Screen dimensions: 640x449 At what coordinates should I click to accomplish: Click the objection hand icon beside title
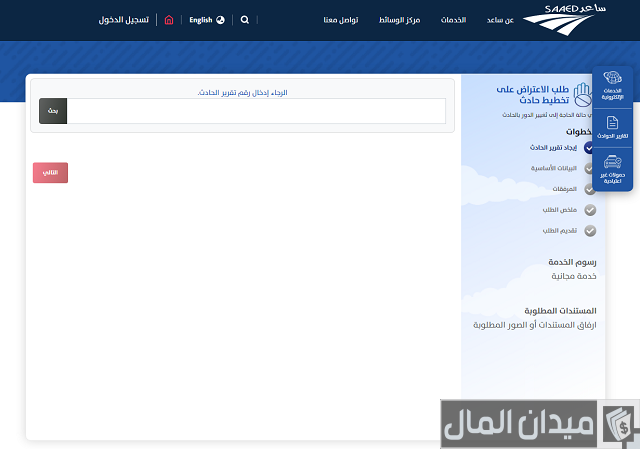[x=582, y=95]
